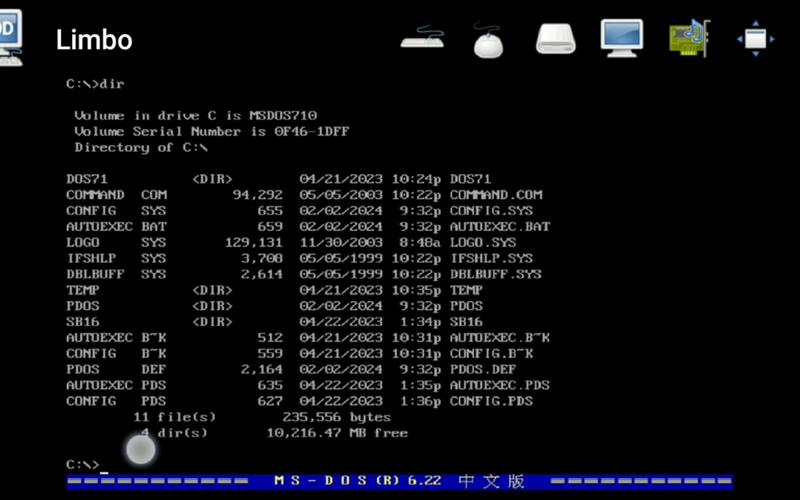
Task: Select the CONFIG SYS file row
Action: 299,211
